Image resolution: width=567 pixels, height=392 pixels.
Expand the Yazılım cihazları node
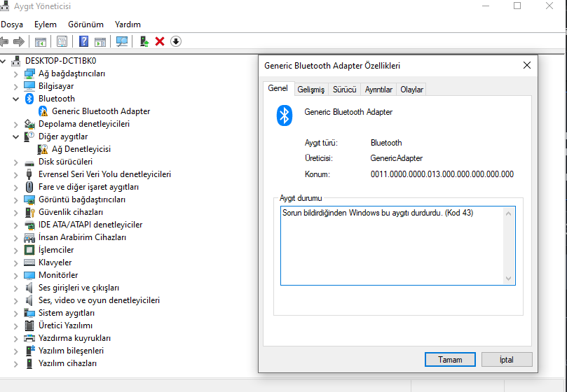[15, 364]
